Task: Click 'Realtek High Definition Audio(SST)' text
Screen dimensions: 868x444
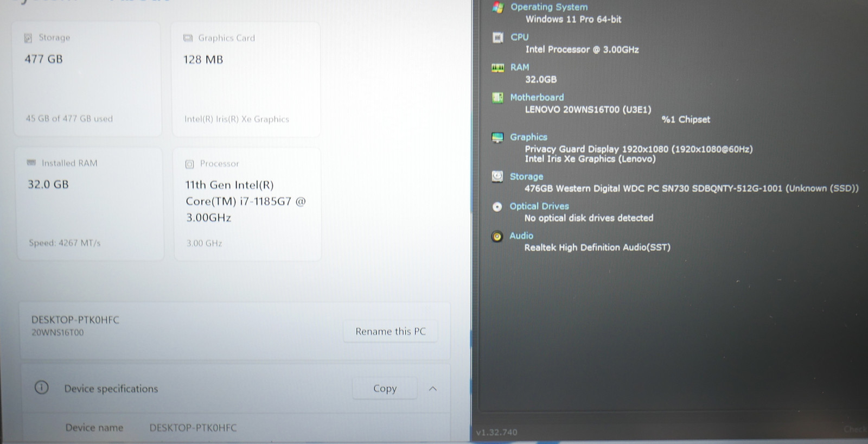Action: pyautogui.click(x=597, y=248)
